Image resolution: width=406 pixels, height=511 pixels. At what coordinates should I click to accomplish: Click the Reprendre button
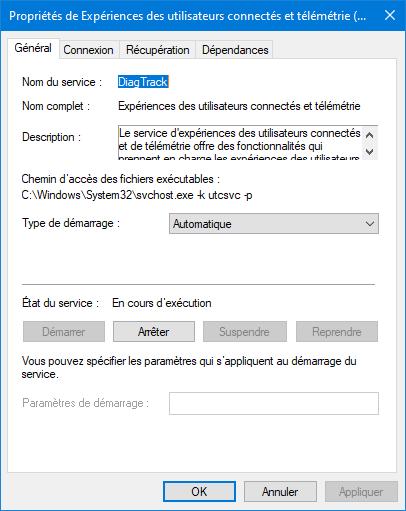click(337, 332)
